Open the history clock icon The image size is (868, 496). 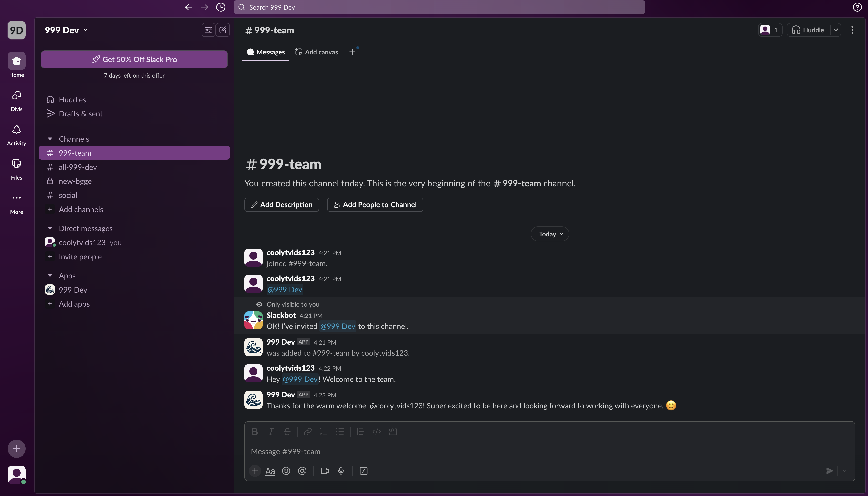click(221, 7)
